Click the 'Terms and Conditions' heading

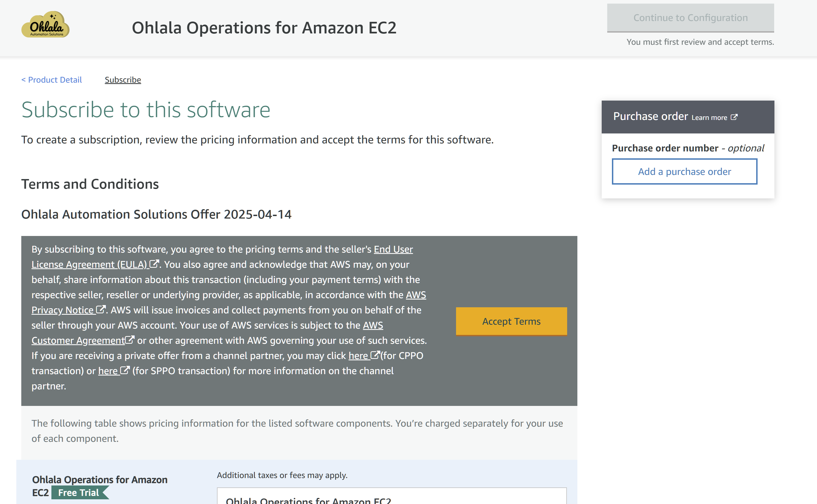pos(90,184)
